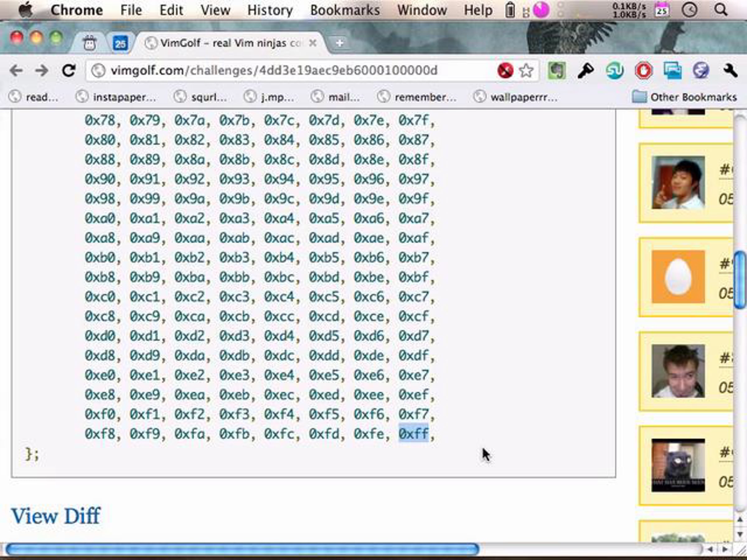
Task: Open the 'mail...' bookmark
Action: pos(335,97)
